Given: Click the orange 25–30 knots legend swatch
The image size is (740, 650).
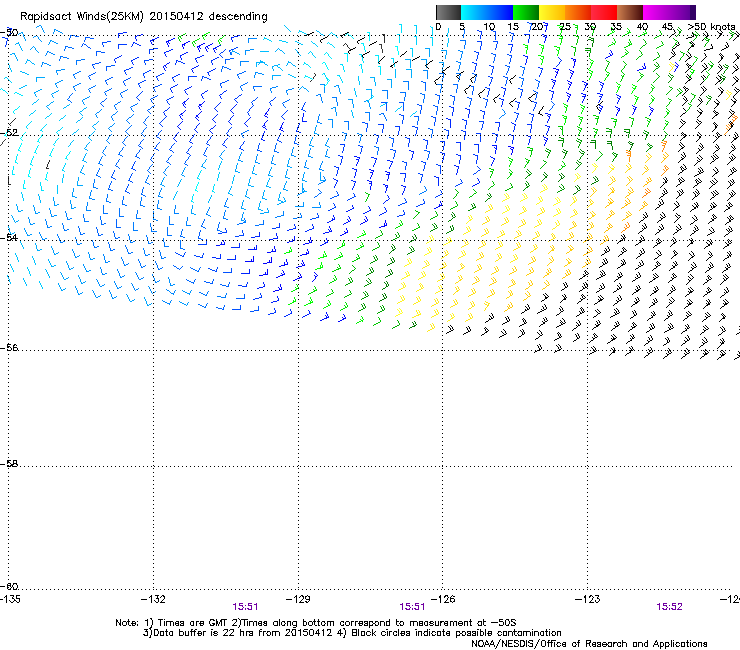Looking at the screenshot, I should pyautogui.click(x=578, y=12).
